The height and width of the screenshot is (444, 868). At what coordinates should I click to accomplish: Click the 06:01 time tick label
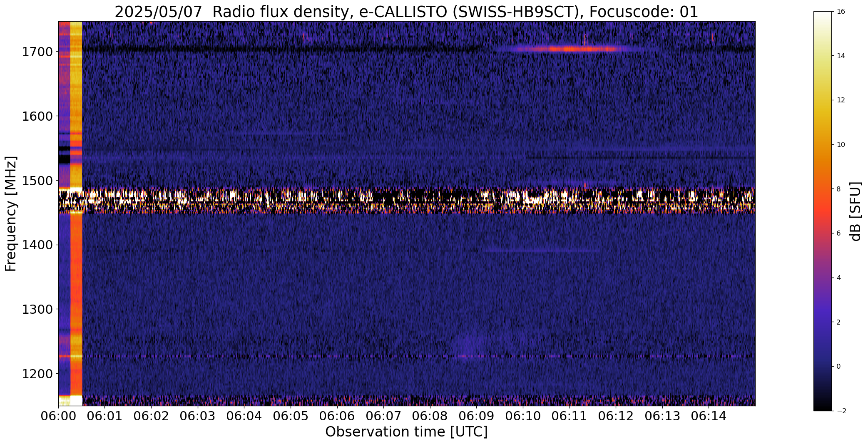pyautogui.click(x=105, y=416)
